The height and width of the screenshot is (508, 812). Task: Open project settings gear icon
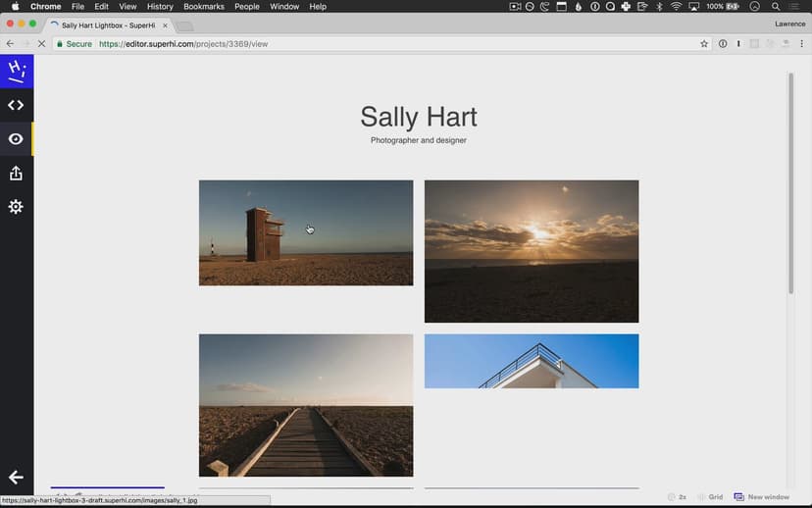(x=16, y=207)
